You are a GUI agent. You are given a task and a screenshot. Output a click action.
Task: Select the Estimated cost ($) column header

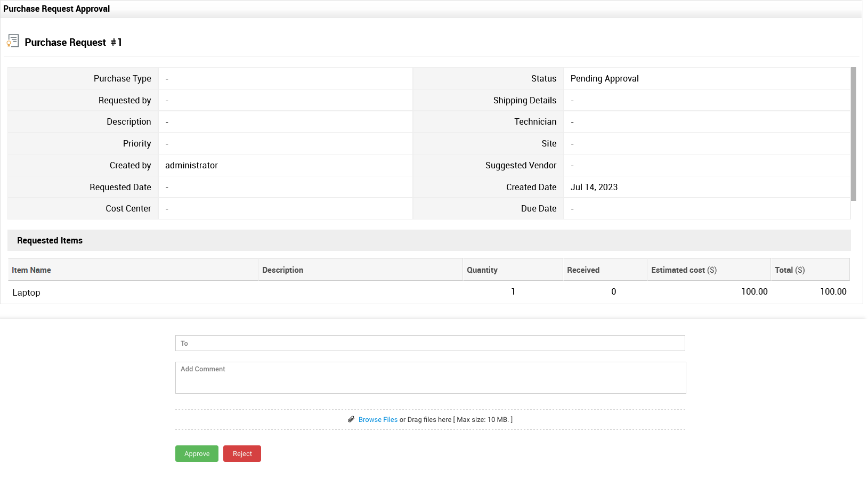click(684, 270)
